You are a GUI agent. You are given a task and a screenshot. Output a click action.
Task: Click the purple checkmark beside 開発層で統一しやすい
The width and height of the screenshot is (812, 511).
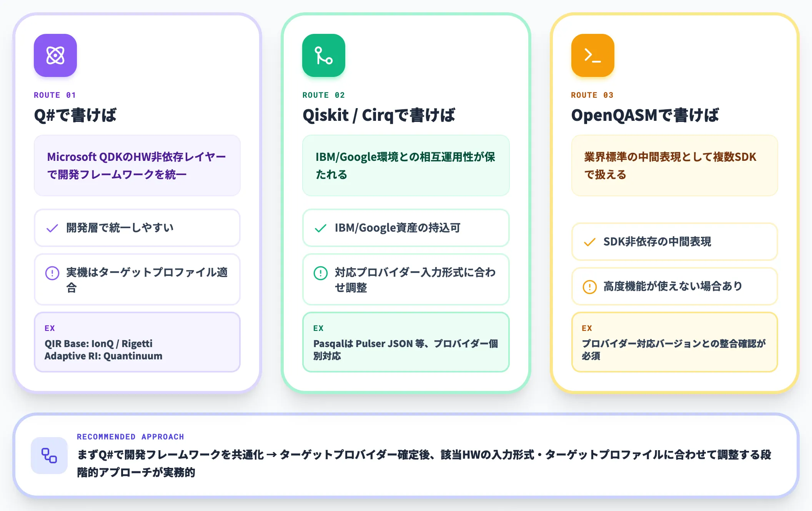[52, 228]
